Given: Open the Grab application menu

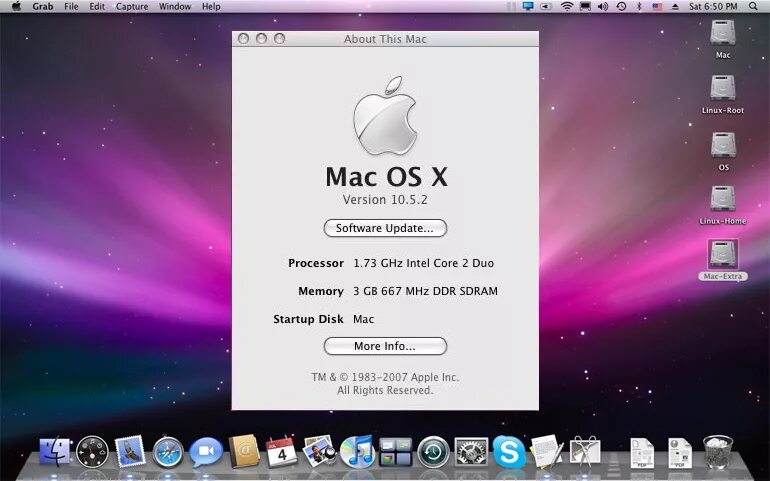Looking at the screenshot, I should tap(43, 6).
